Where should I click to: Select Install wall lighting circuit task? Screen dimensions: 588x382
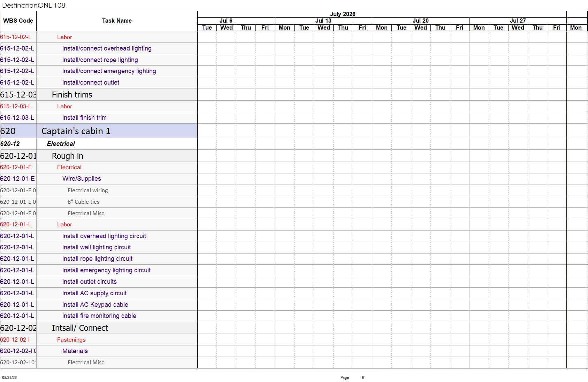(x=97, y=247)
